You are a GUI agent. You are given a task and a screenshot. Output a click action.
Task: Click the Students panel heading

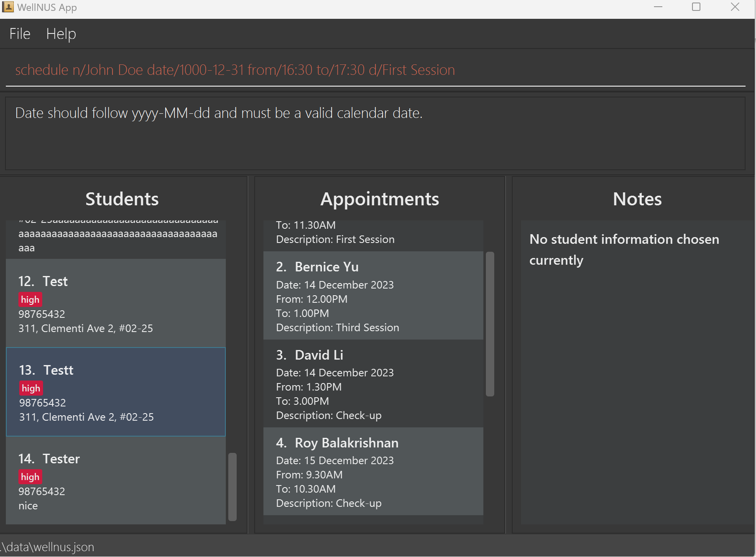tap(122, 199)
